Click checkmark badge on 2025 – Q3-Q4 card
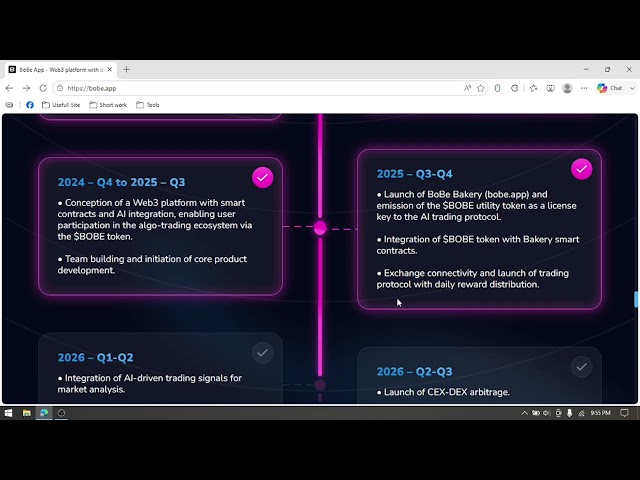The width and height of the screenshot is (640, 480). [x=582, y=169]
